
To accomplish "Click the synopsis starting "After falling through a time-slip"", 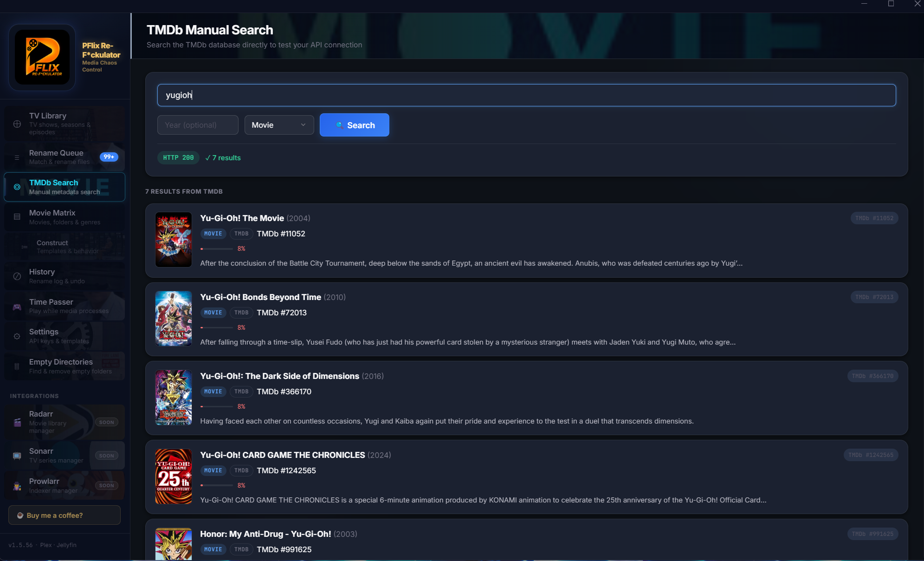I will (x=468, y=342).
